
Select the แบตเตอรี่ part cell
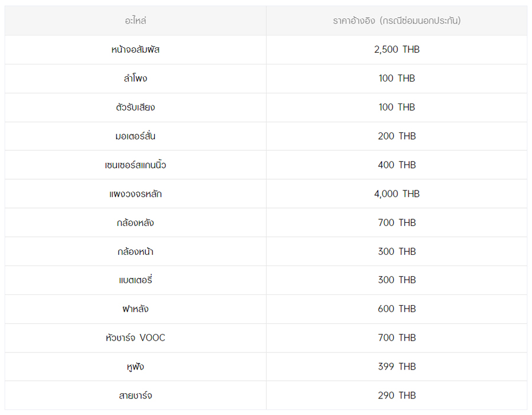pyautogui.click(x=135, y=280)
